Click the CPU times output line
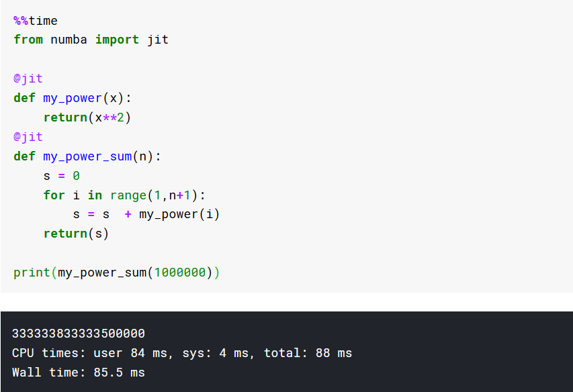Image resolution: width=573 pixels, height=392 pixels. click(182, 353)
